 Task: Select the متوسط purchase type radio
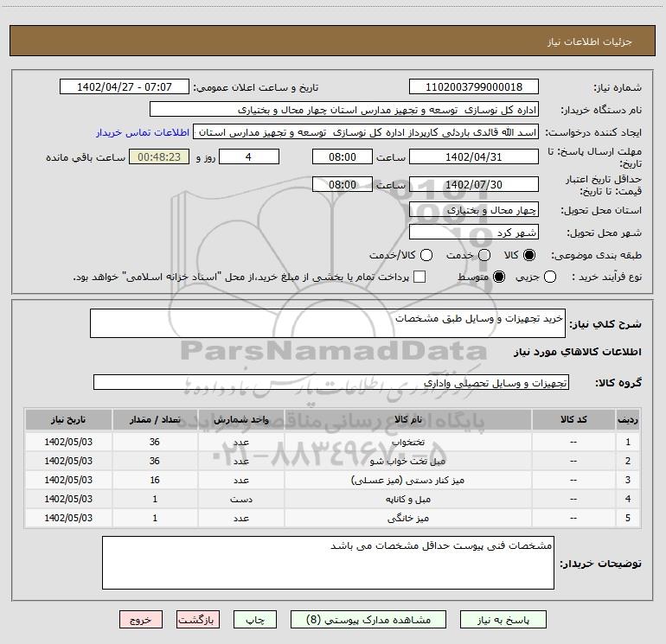tap(499, 277)
